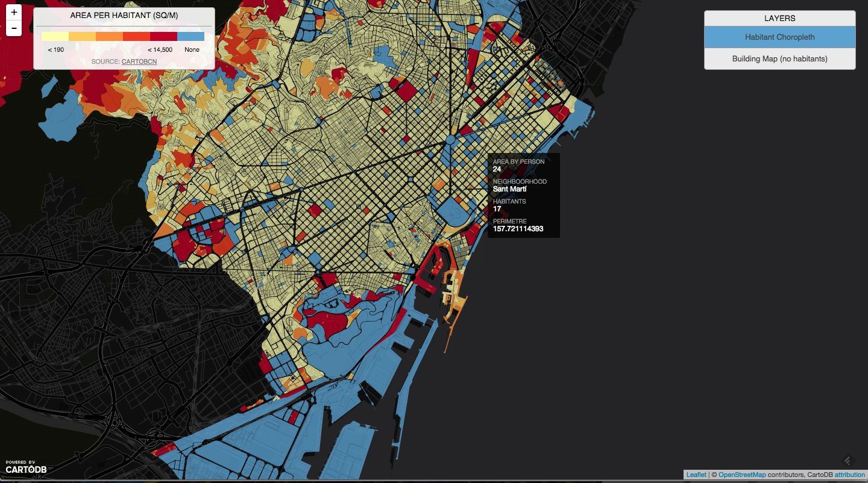Click the LAYERS panel header
The image size is (868, 483).
tap(779, 19)
